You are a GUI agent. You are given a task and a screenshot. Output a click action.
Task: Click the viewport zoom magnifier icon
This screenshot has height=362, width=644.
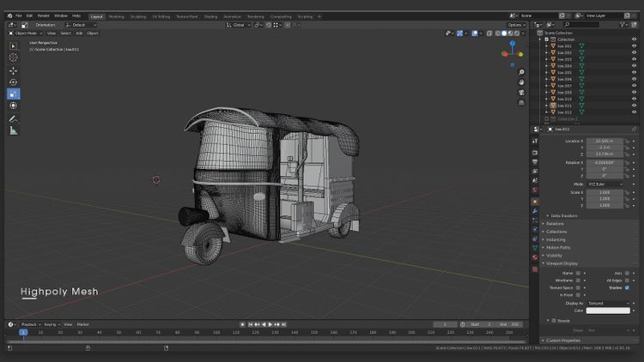pyautogui.click(x=521, y=72)
